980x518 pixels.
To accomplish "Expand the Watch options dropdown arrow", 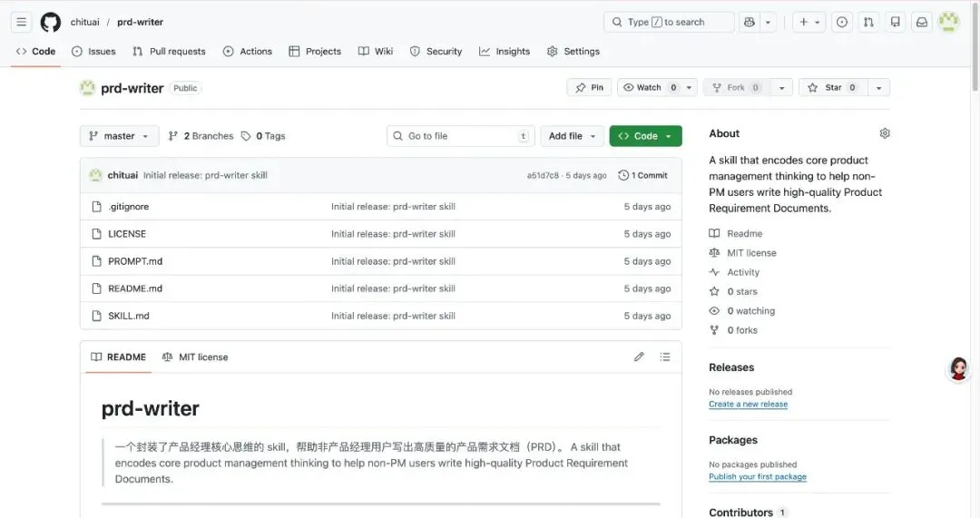I will click(x=690, y=87).
